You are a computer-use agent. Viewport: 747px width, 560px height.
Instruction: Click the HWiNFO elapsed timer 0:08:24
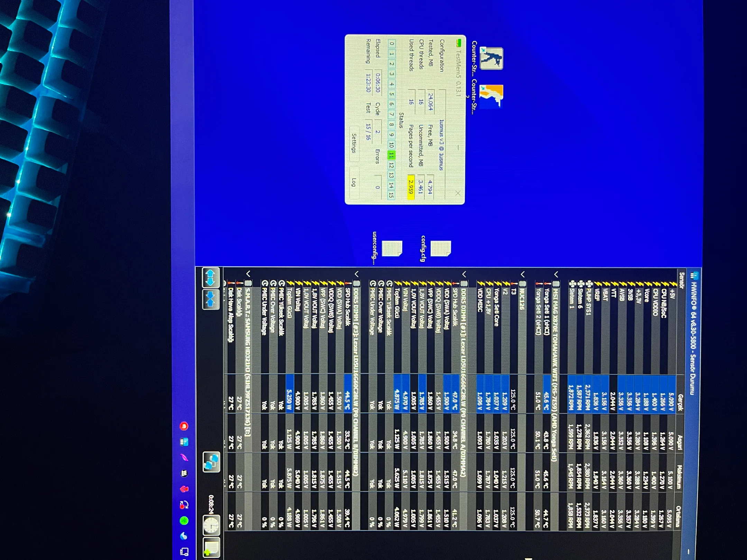pos(212,504)
